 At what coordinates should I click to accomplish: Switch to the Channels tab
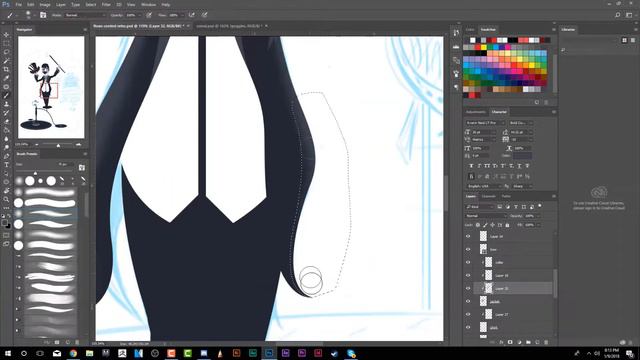tap(489, 196)
